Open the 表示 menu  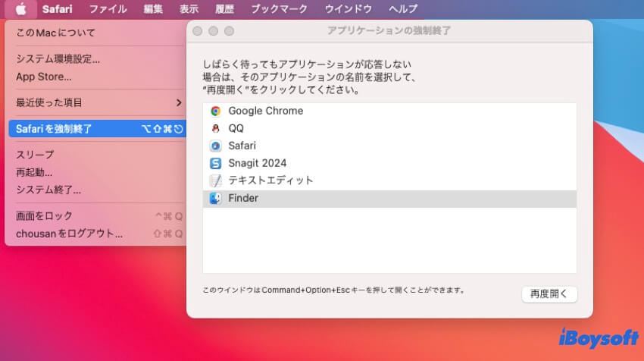point(189,8)
